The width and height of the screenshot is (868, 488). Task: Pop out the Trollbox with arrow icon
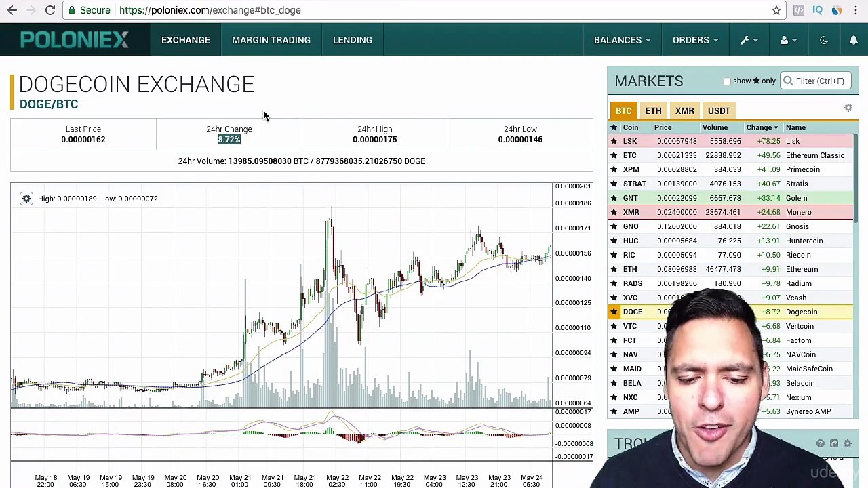coord(834,443)
